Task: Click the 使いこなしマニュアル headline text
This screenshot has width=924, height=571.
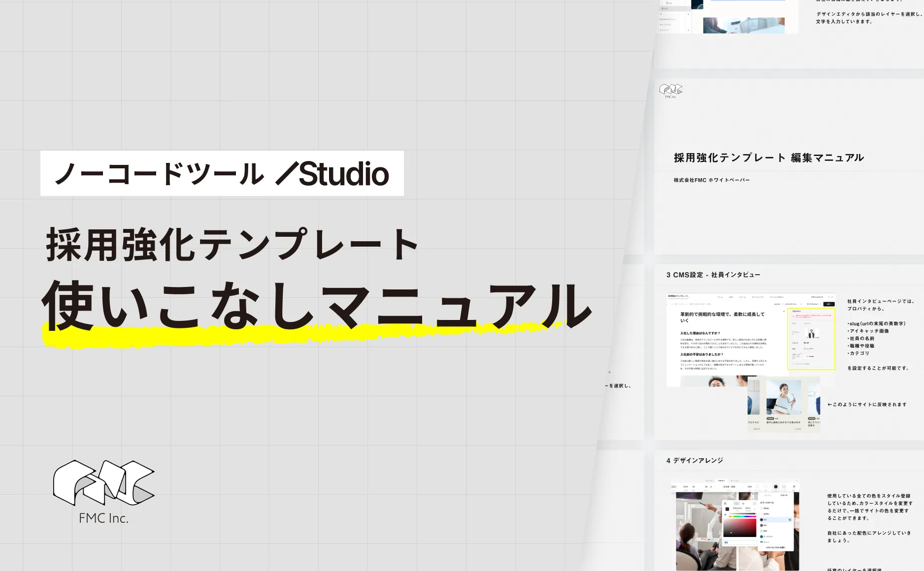Action: (x=316, y=306)
